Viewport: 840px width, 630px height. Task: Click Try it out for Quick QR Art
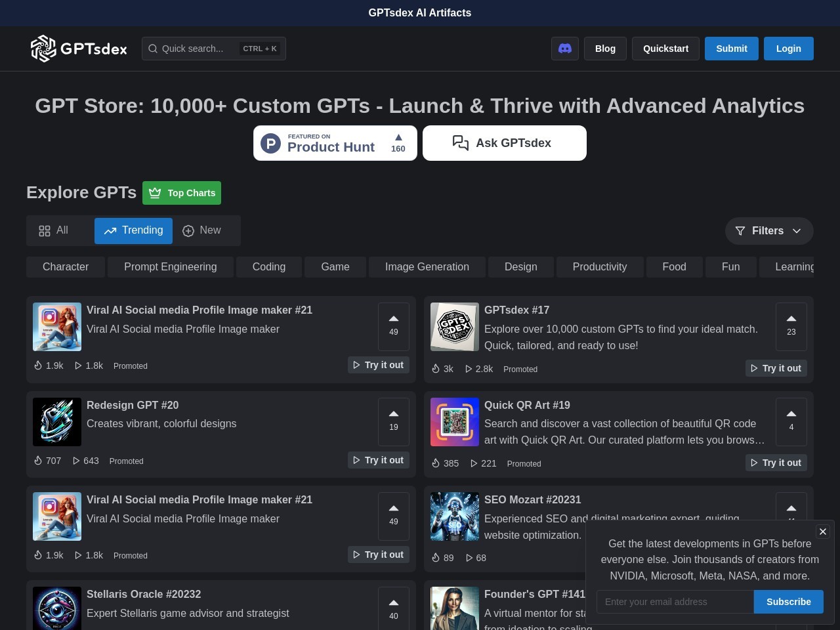click(776, 463)
